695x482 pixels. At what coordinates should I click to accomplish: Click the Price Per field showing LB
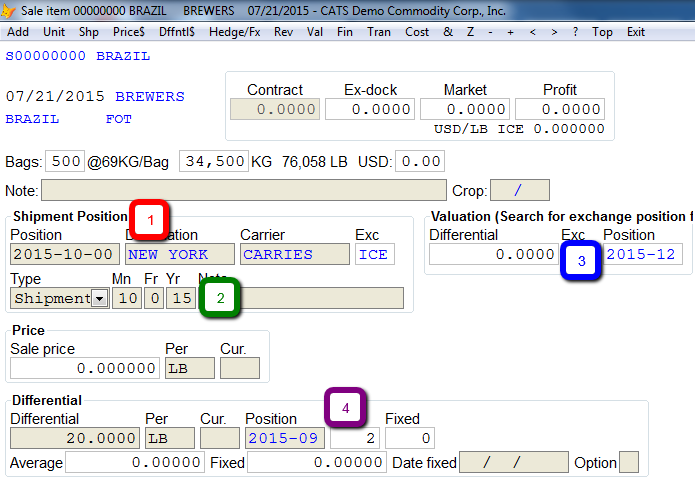tap(190, 368)
